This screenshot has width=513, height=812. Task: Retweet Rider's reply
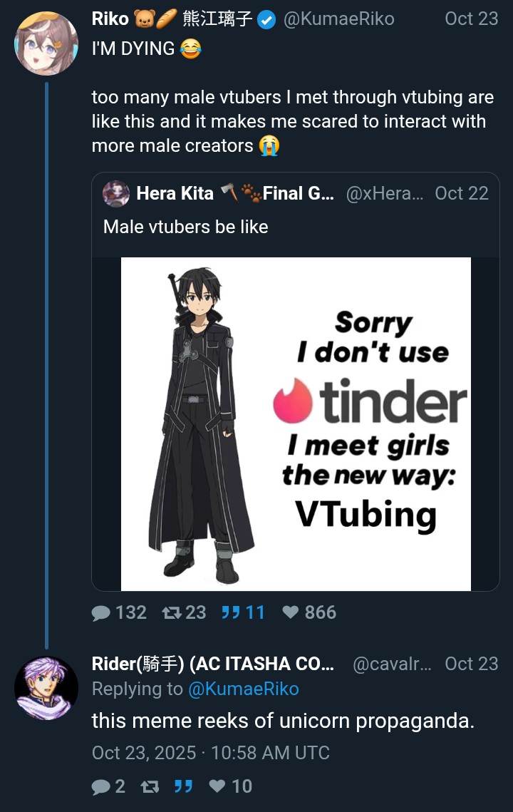click(150, 786)
